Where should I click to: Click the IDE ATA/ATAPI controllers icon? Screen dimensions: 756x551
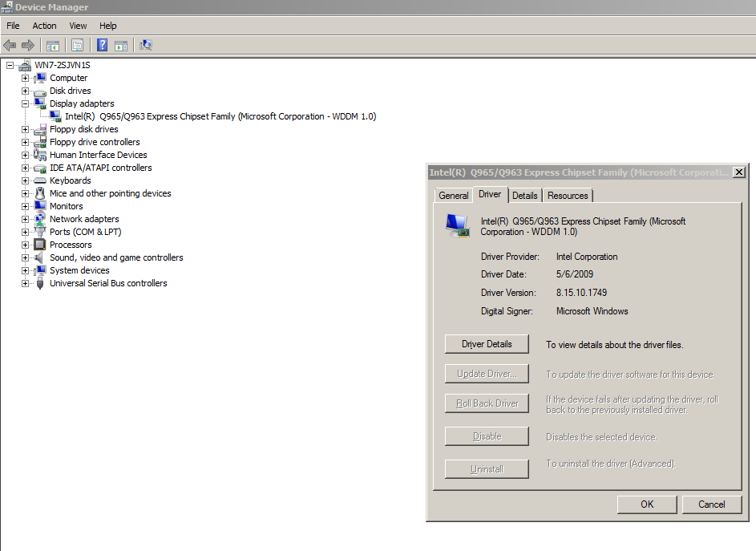click(40, 168)
